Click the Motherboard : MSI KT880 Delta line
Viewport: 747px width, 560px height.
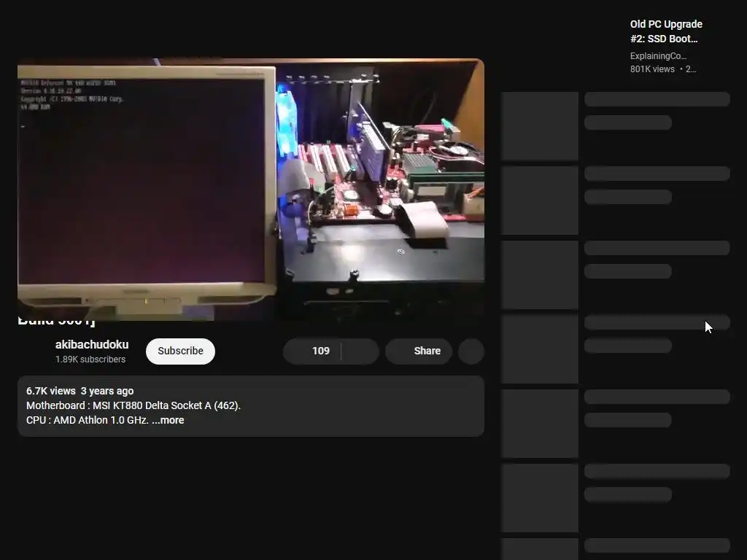click(x=133, y=405)
